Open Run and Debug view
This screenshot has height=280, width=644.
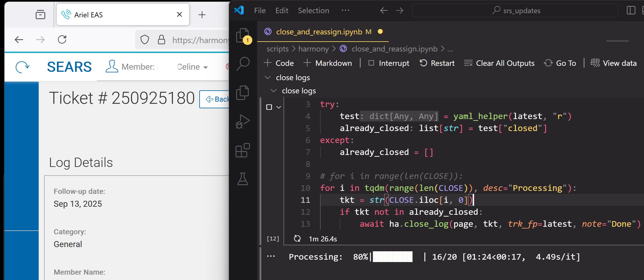coord(243,121)
